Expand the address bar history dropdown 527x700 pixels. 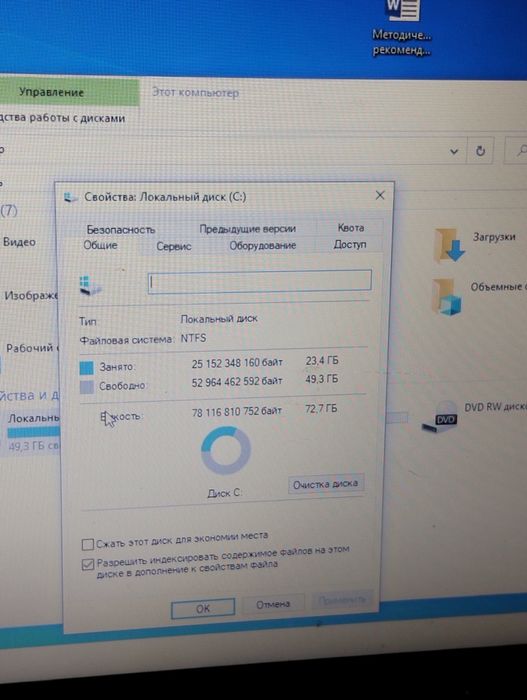click(454, 151)
